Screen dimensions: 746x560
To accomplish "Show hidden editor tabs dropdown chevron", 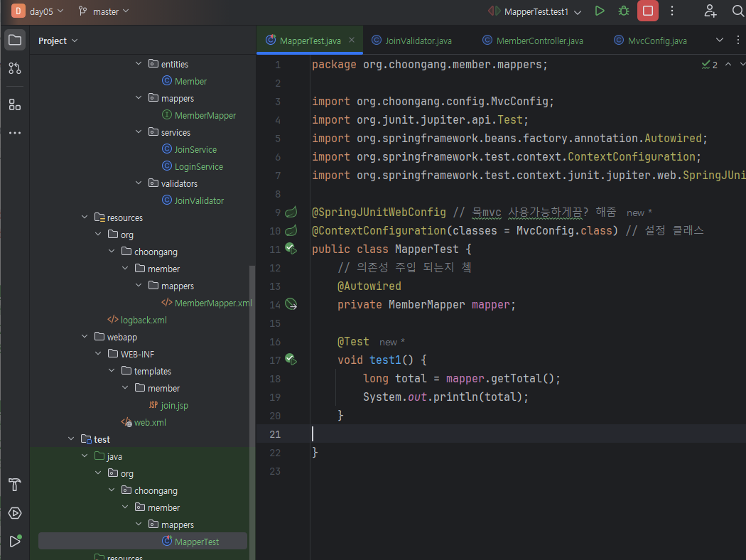I will click(x=719, y=40).
